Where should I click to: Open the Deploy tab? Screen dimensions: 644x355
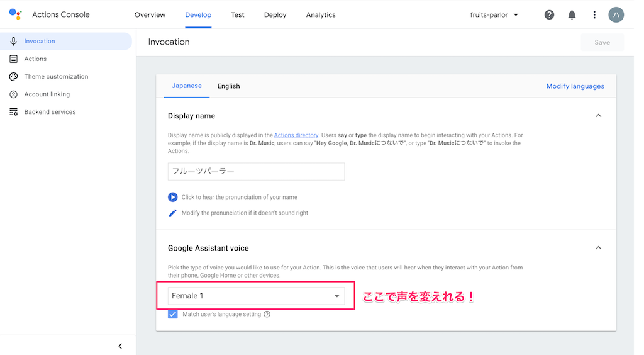pos(275,15)
